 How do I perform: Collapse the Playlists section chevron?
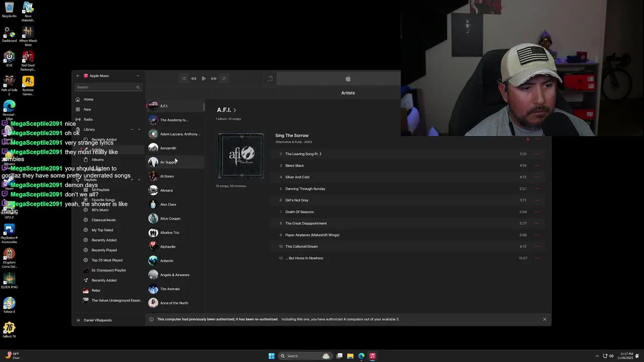click(x=139, y=179)
